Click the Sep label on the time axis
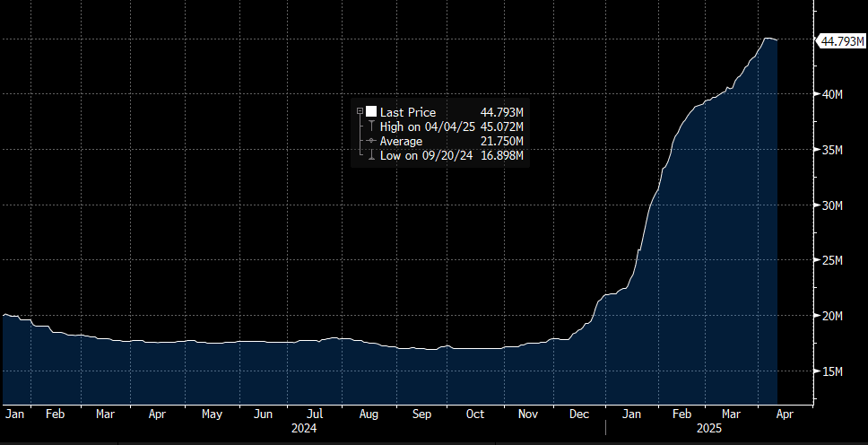This screenshot has width=868, height=445. (422, 414)
